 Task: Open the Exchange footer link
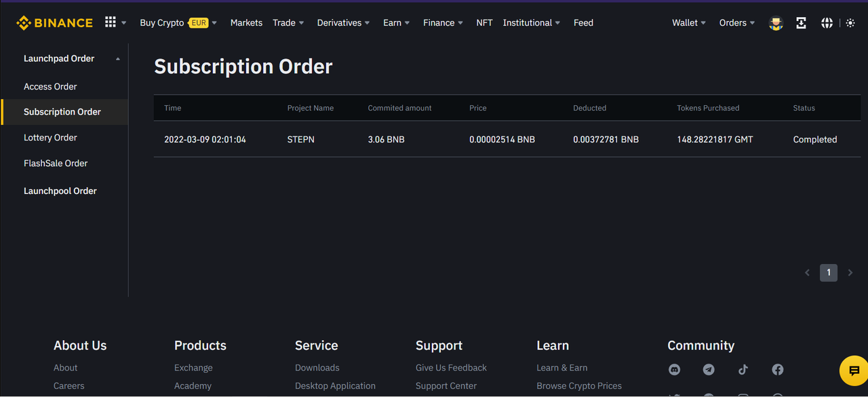(193, 368)
